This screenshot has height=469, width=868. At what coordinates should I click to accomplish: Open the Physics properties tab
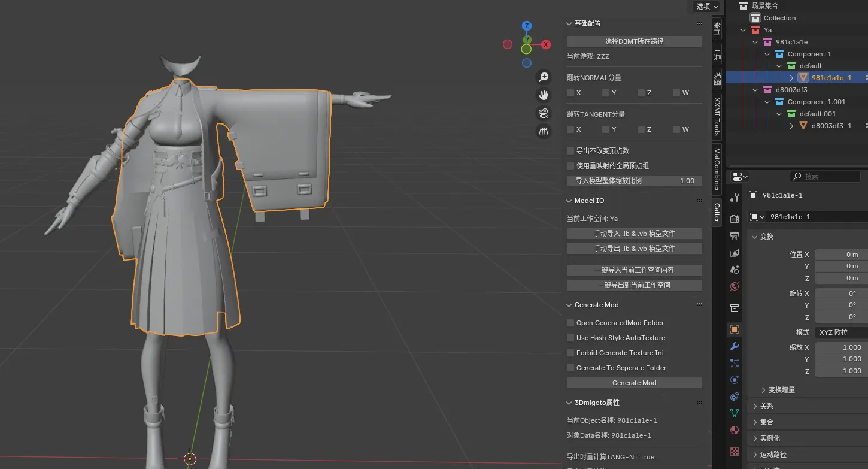click(735, 380)
